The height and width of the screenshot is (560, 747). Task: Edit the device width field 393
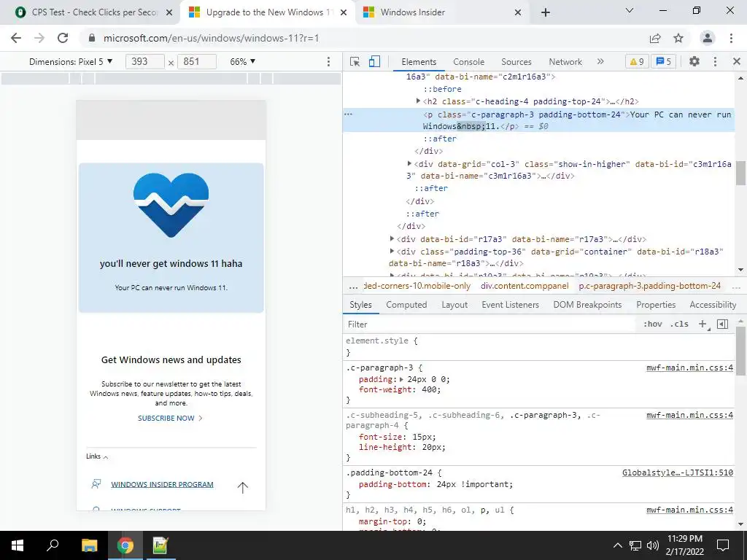pyautogui.click(x=145, y=61)
